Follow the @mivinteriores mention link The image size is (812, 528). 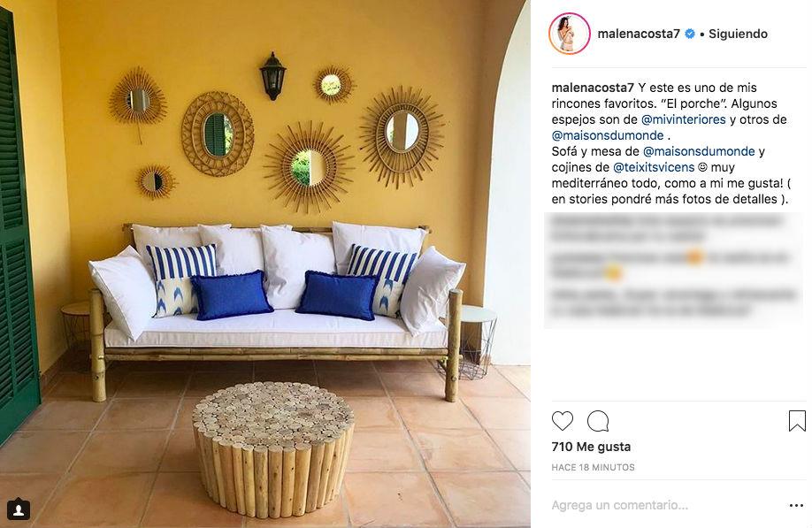[x=684, y=119]
